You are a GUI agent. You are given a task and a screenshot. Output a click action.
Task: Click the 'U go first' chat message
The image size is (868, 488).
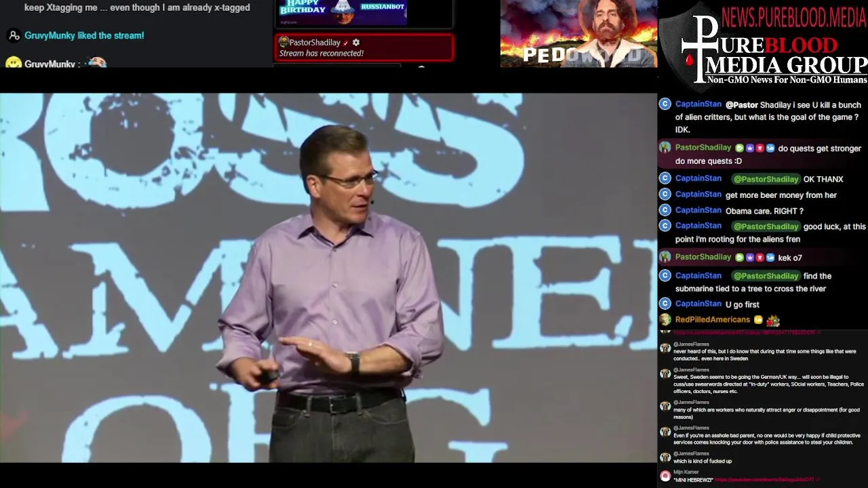pyautogui.click(x=742, y=305)
